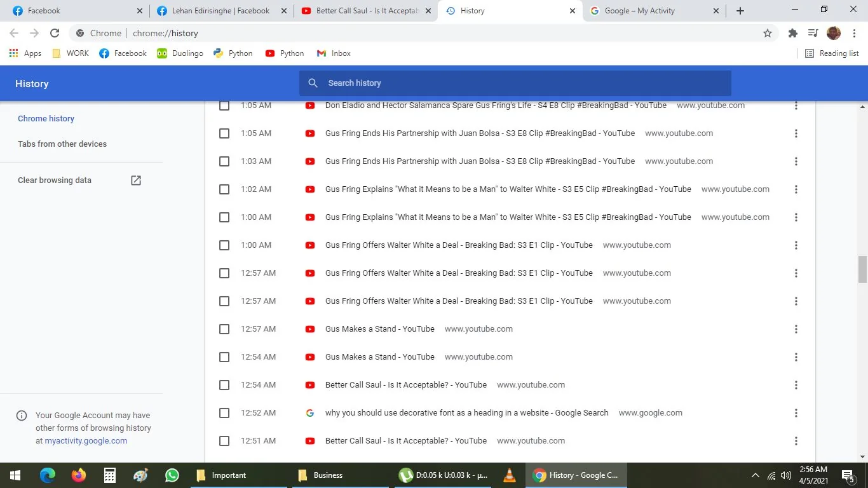The image size is (868, 488).
Task: Open actions menu for Don Eladio entry
Action: click(x=796, y=105)
